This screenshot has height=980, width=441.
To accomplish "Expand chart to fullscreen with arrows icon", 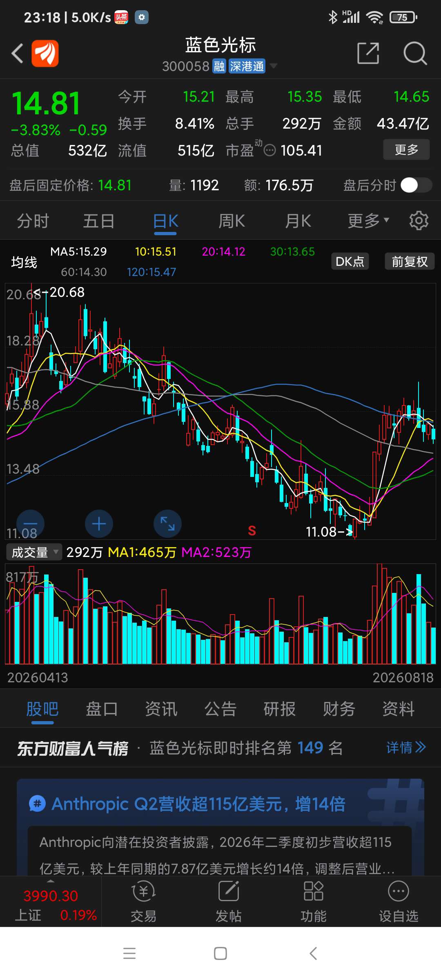I will pyautogui.click(x=167, y=524).
